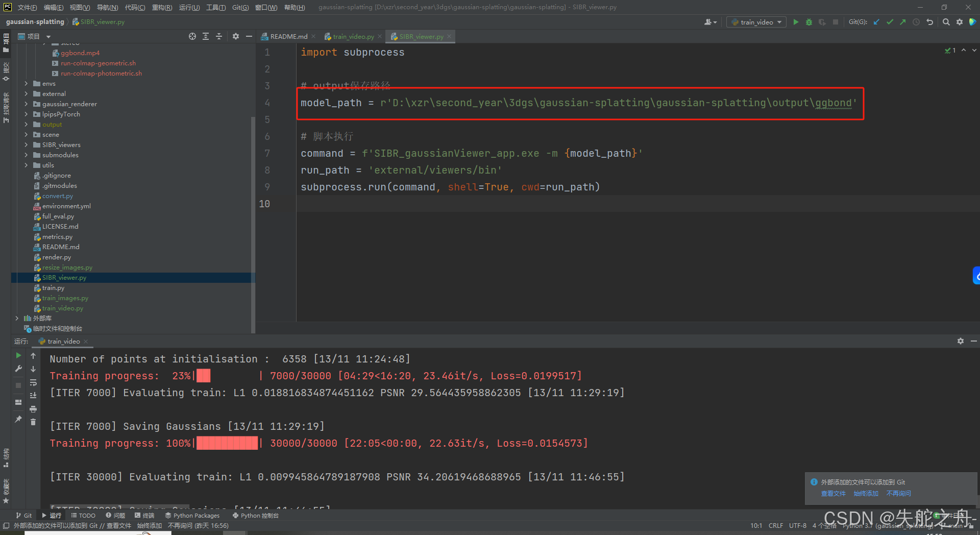This screenshot has height=535, width=980.
Task: Hide the project tool window
Action: [249, 36]
